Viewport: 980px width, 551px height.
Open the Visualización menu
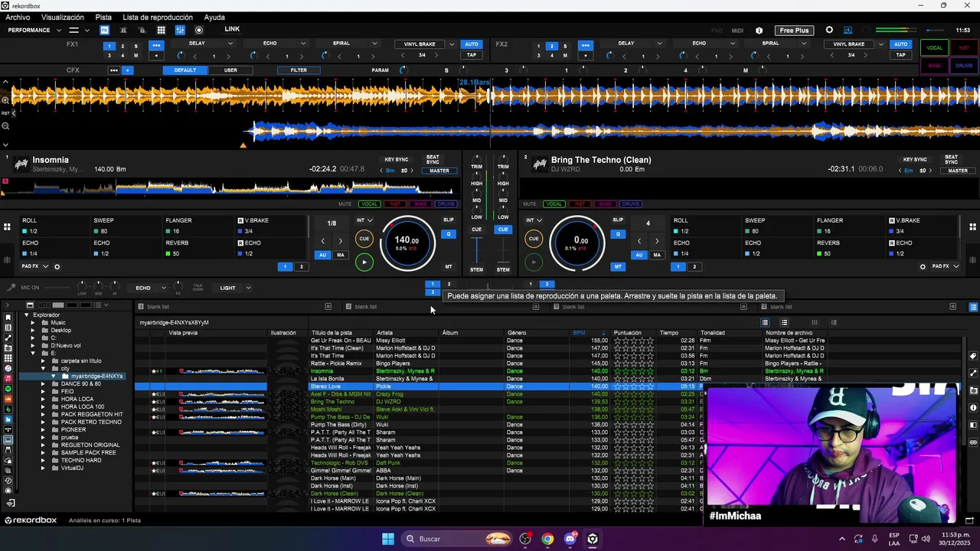[x=63, y=18]
